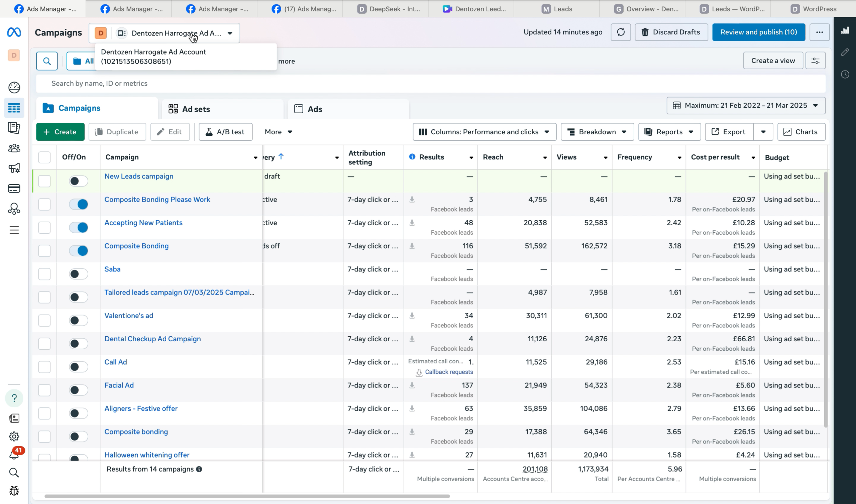Open the Cost per result column arrow
The image size is (856, 504).
[x=753, y=158]
